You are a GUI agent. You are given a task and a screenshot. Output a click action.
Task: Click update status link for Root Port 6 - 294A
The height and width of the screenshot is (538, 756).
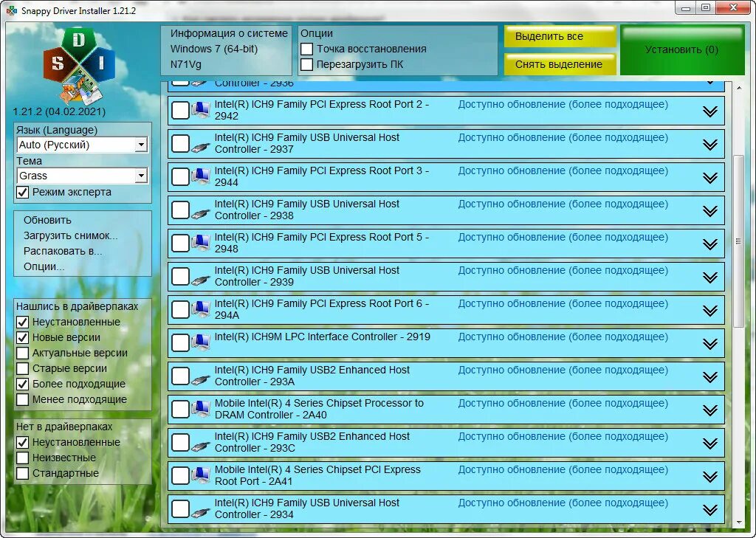(x=563, y=304)
